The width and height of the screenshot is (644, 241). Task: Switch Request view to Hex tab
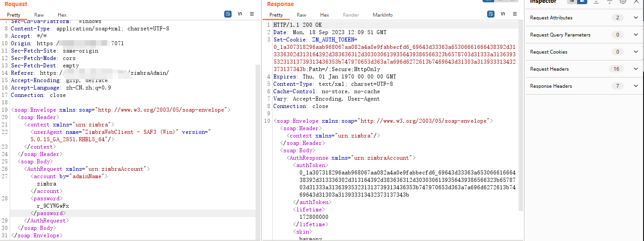[x=62, y=15]
